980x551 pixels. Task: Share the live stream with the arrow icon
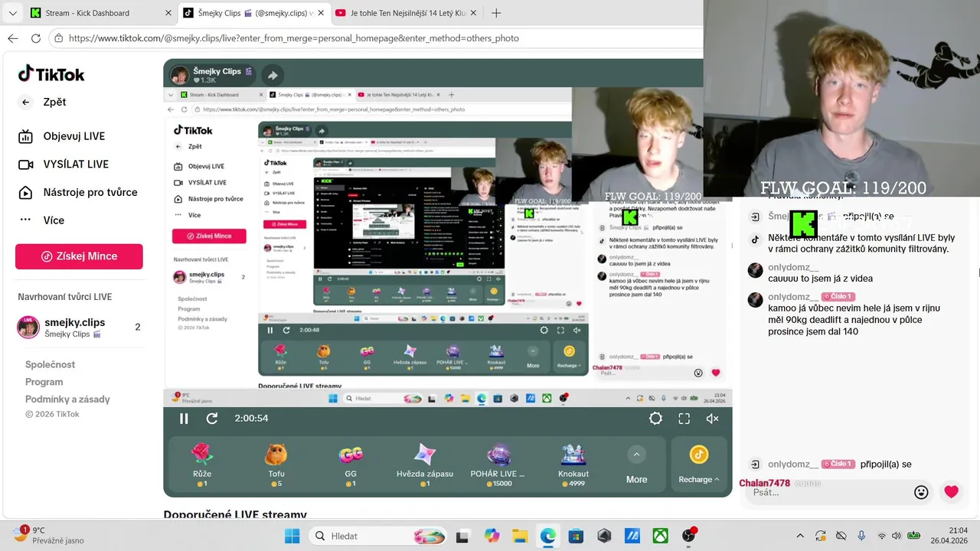pyautogui.click(x=273, y=75)
